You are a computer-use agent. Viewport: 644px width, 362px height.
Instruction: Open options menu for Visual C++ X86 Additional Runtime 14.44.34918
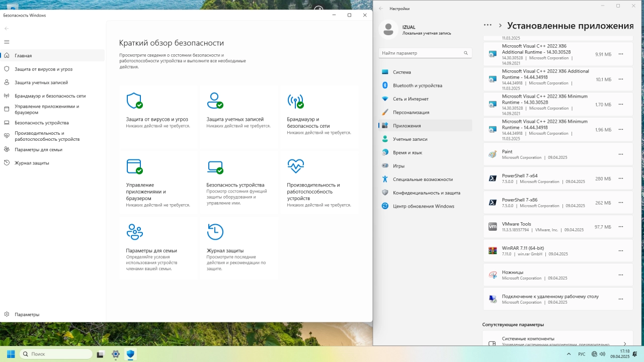621,79
